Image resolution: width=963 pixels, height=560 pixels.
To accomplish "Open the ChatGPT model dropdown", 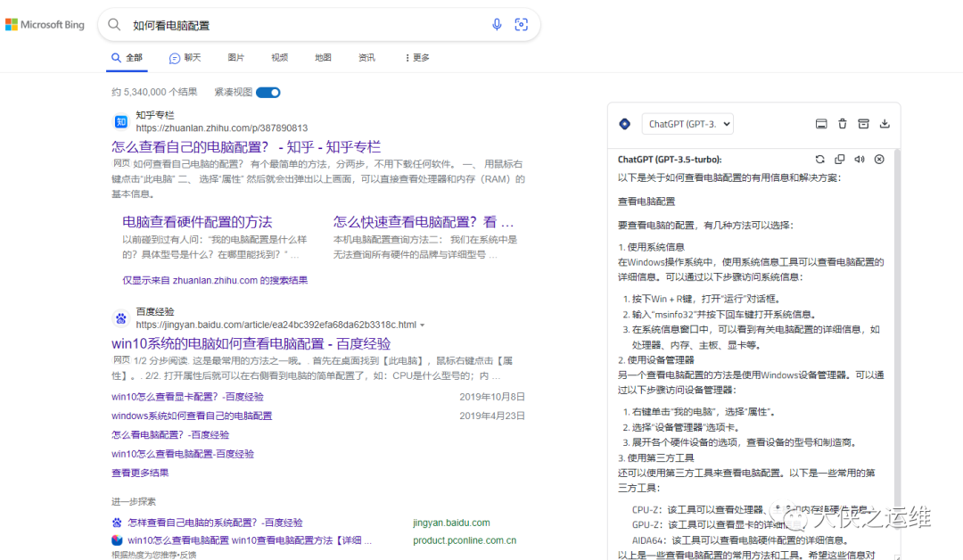I will pos(687,124).
